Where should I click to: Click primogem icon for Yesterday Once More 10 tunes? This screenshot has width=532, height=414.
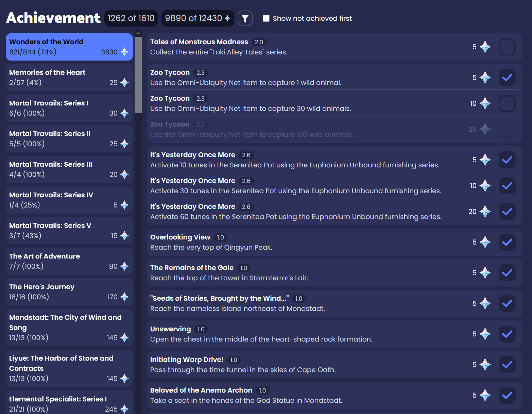pyautogui.click(x=485, y=160)
